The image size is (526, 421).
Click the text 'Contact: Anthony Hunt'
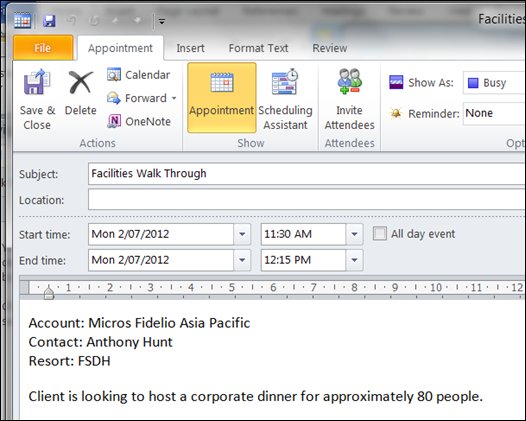(101, 342)
